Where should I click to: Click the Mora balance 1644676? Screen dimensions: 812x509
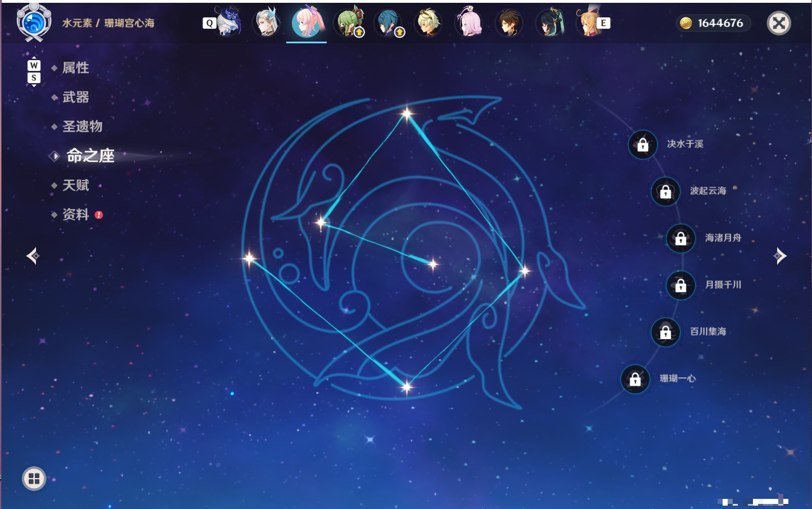(720, 23)
